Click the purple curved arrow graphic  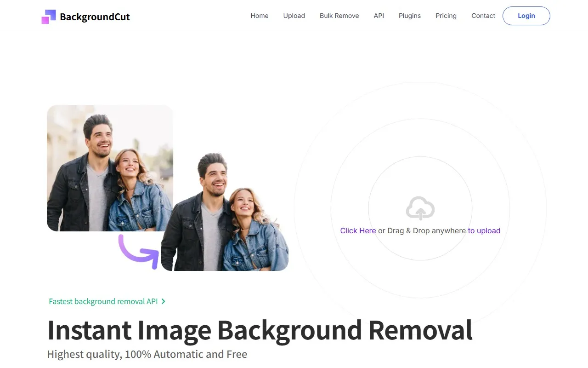pyautogui.click(x=138, y=251)
